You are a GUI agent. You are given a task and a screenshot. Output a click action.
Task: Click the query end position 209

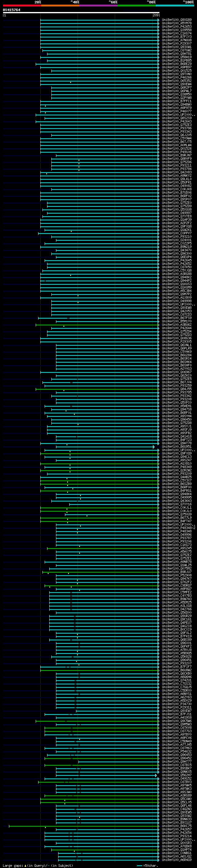(155, 15)
